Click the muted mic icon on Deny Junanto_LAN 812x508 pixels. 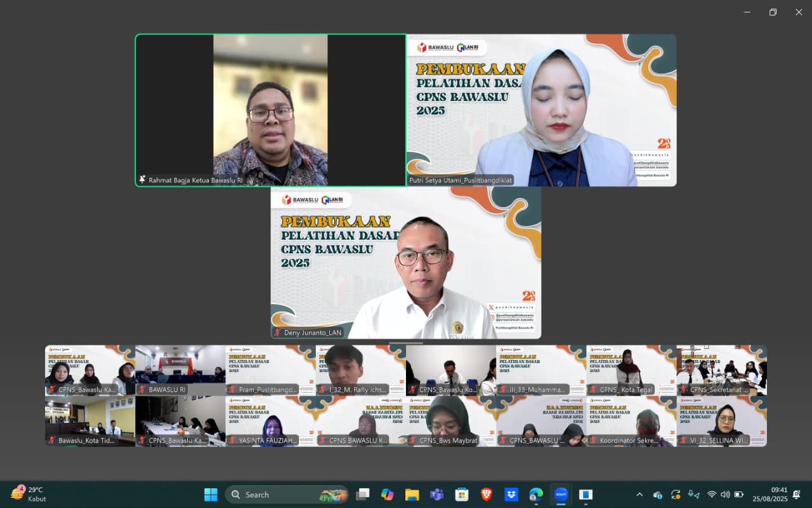click(x=278, y=332)
